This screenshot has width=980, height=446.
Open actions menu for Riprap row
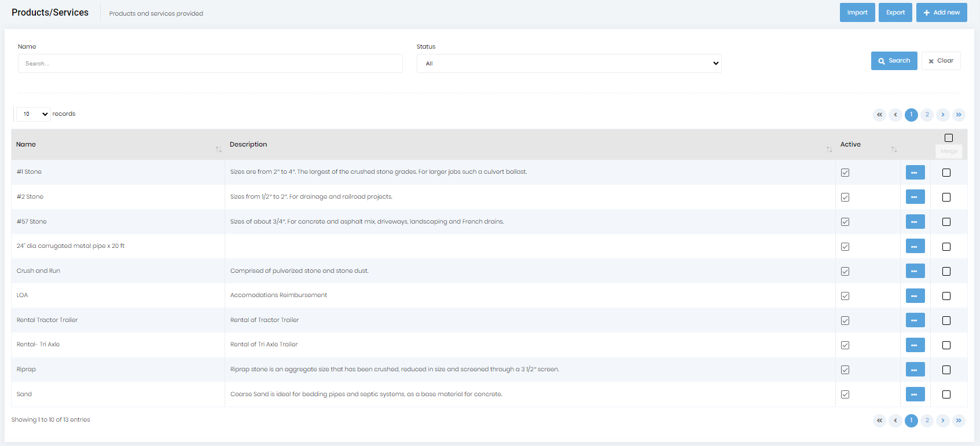[915, 370]
